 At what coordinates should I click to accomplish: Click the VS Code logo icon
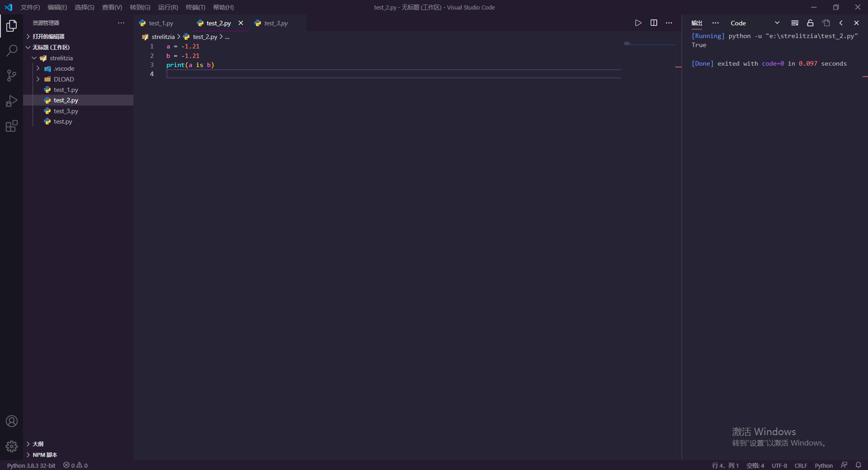(9, 7)
